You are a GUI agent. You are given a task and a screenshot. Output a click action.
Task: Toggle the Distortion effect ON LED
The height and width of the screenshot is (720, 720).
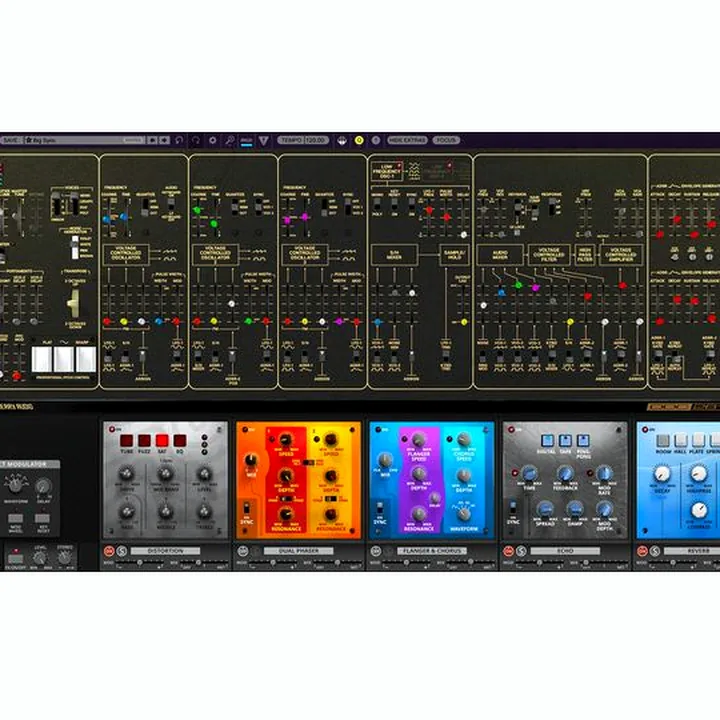[112, 429]
